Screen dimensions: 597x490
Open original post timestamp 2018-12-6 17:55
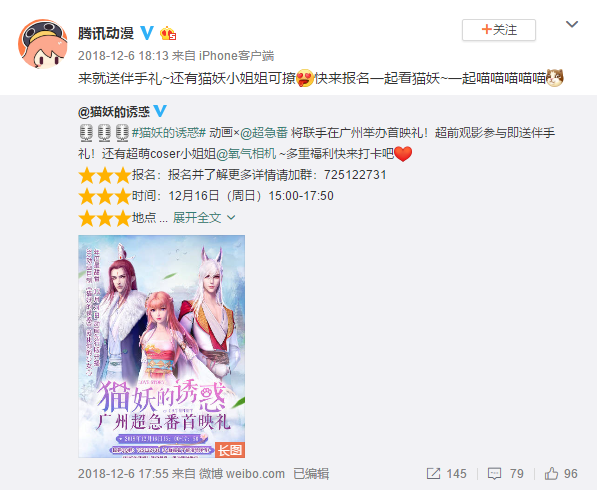(x=123, y=474)
